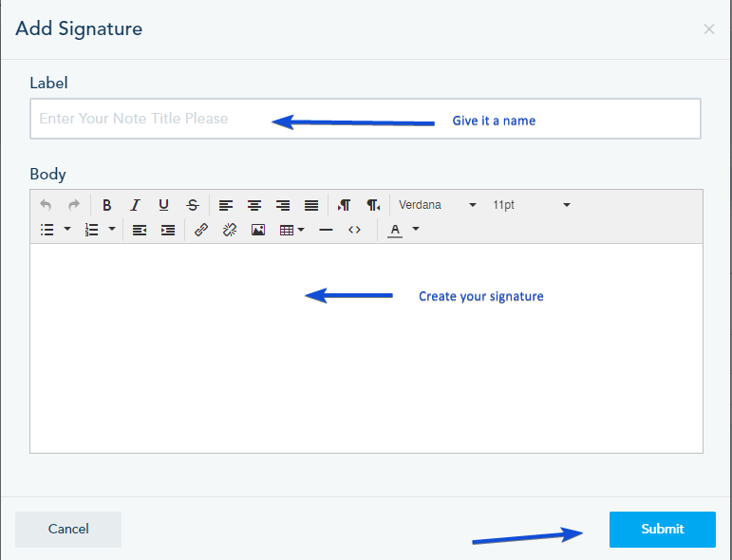
Task: Cancel adding the signature
Action: tap(68, 530)
